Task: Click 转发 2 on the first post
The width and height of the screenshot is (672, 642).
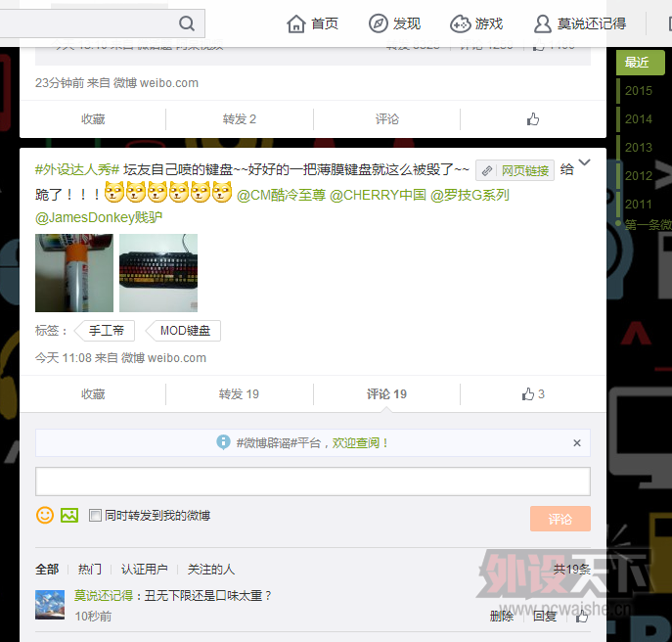Action: (239, 118)
